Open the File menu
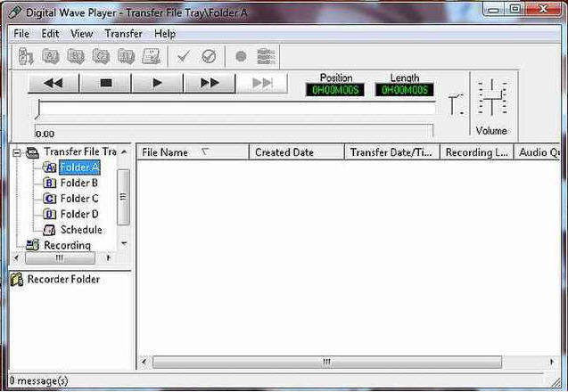The height and width of the screenshot is (392, 568). tap(21, 34)
